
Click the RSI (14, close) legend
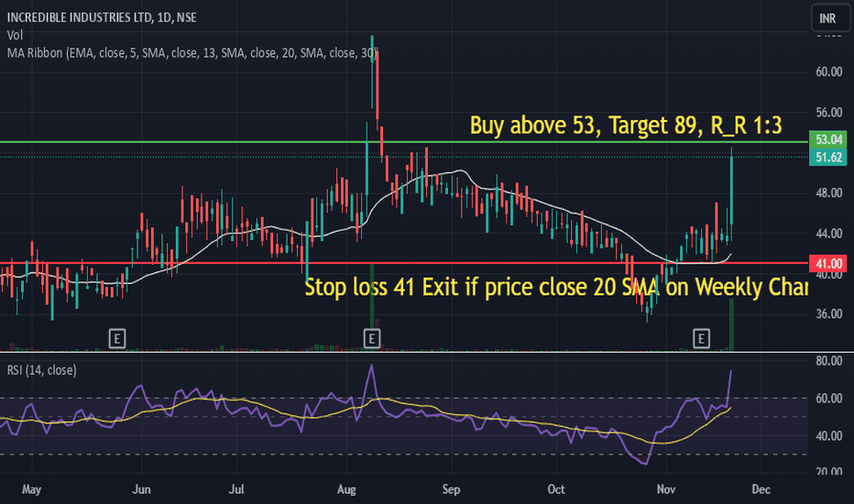pyautogui.click(x=41, y=370)
